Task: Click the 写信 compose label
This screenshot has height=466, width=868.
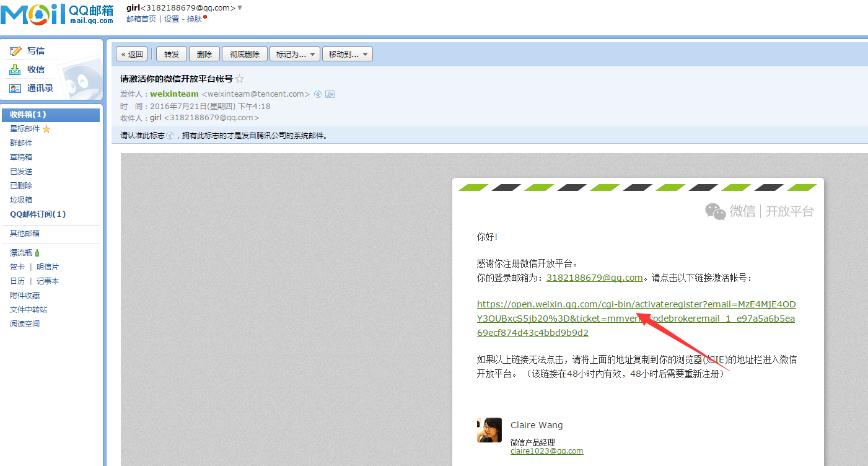Action: [x=36, y=51]
